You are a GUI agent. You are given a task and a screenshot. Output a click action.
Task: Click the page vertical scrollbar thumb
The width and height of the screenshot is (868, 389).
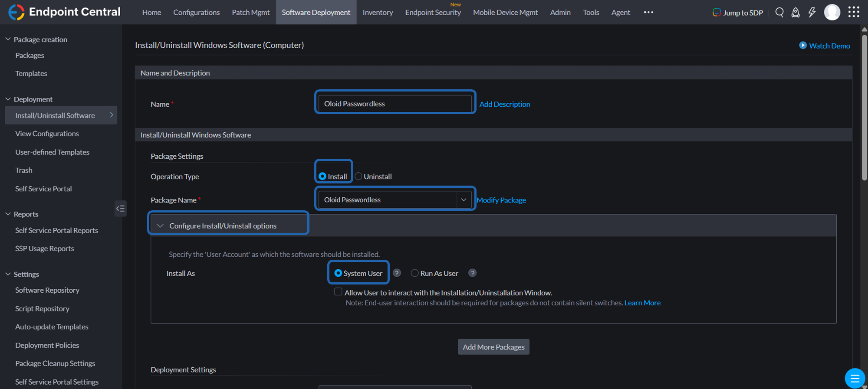coord(864,108)
